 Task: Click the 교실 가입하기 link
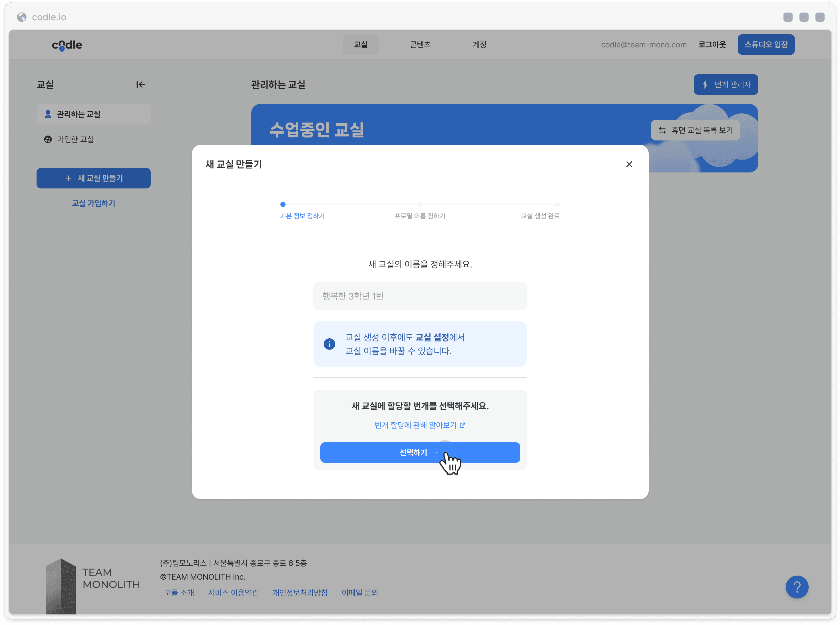(x=93, y=203)
